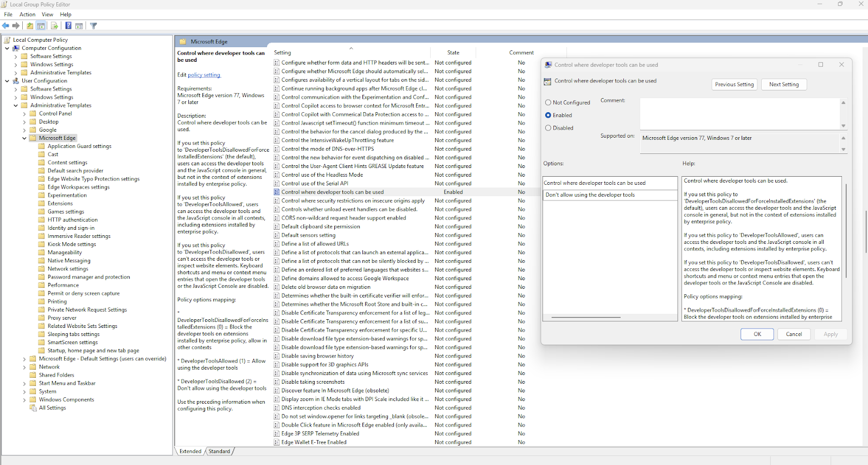This screenshot has height=465, width=868.
Task: Expand Windows Settings under User Configuration
Action: [x=16, y=97]
